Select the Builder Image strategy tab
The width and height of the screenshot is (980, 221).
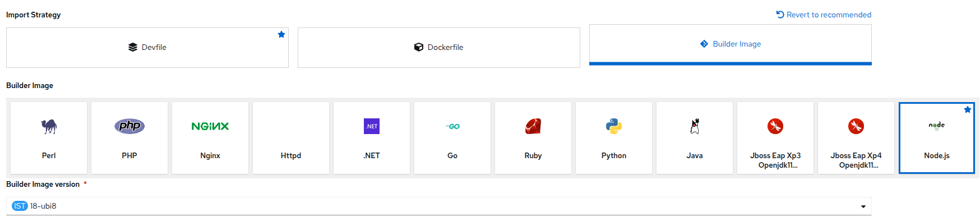pyautogui.click(x=731, y=44)
